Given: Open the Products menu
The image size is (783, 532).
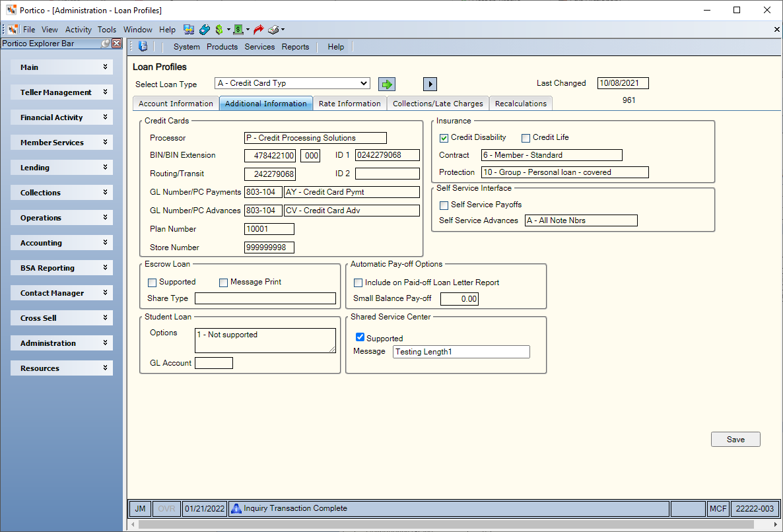Looking at the screenshot, I should tap(222, 47).
